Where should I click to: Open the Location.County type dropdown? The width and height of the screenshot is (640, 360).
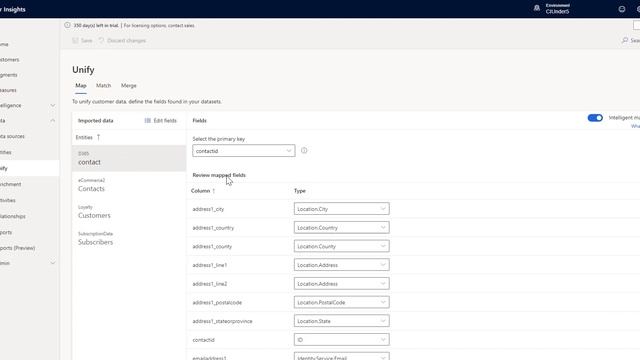342,246
